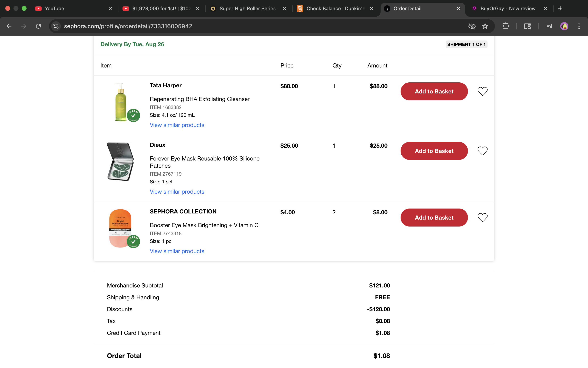Close the YouTube tab
The image size is (588, 368).
(110, 9)
